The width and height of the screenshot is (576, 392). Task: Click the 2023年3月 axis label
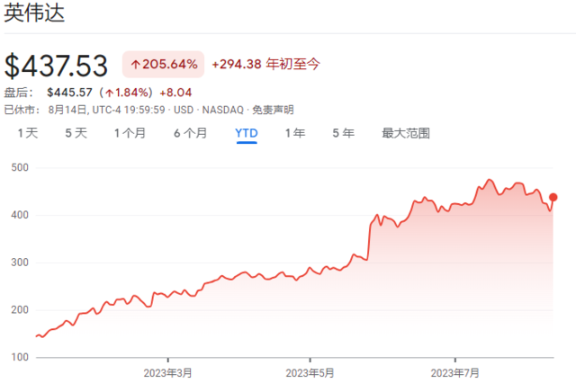(x=167, y=373)
